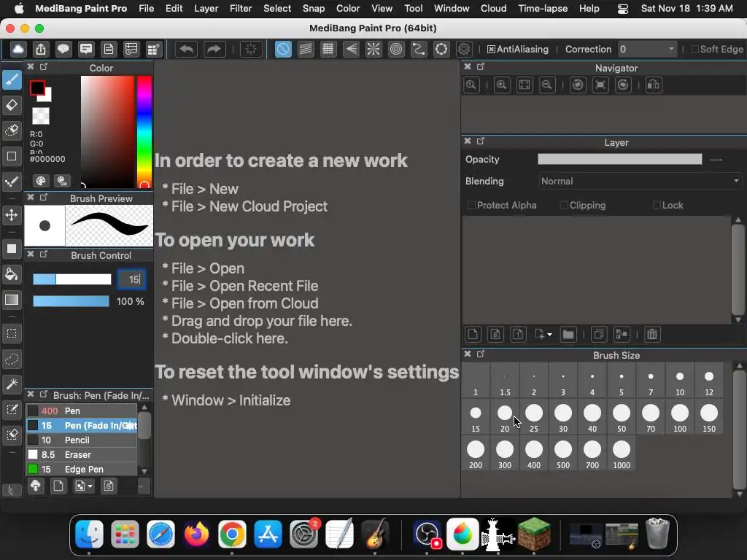Open the Time-lapse menu
This screenshot has height=560, width=747.
pyautogui.click(x=543, y=9)
